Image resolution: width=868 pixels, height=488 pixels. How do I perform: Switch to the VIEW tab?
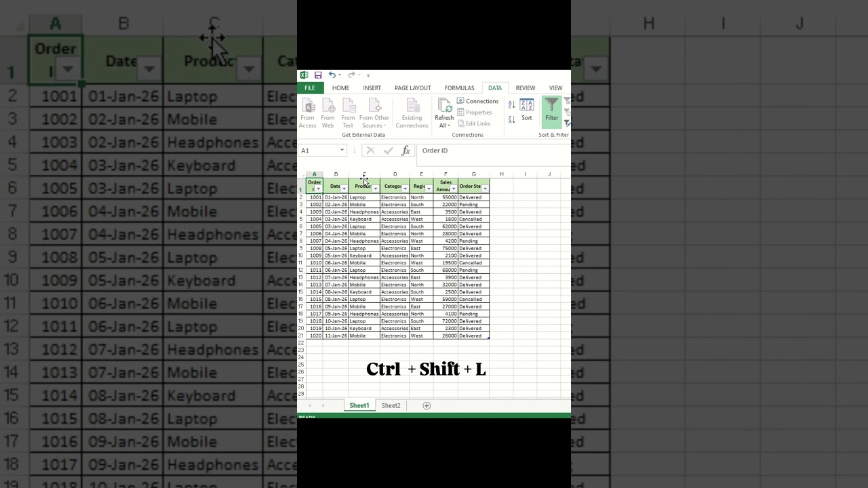tap(555, 88)
